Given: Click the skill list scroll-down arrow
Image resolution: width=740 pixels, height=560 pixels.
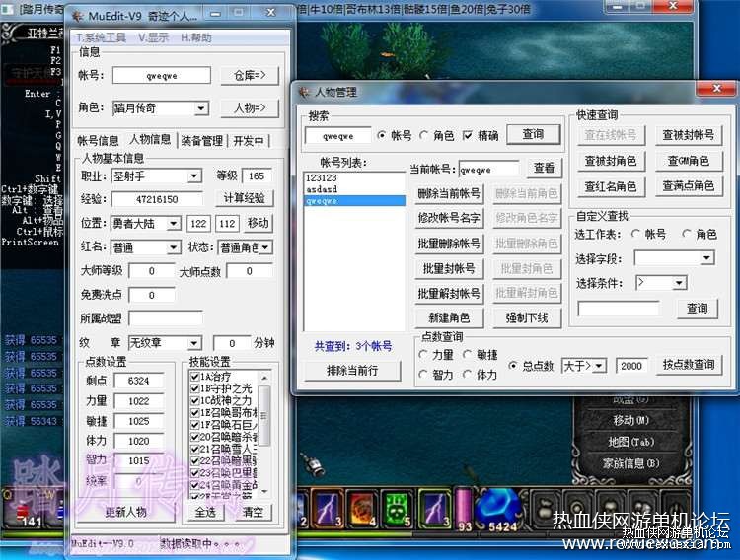Looking at the screenshot, I should tap(264, 492).
